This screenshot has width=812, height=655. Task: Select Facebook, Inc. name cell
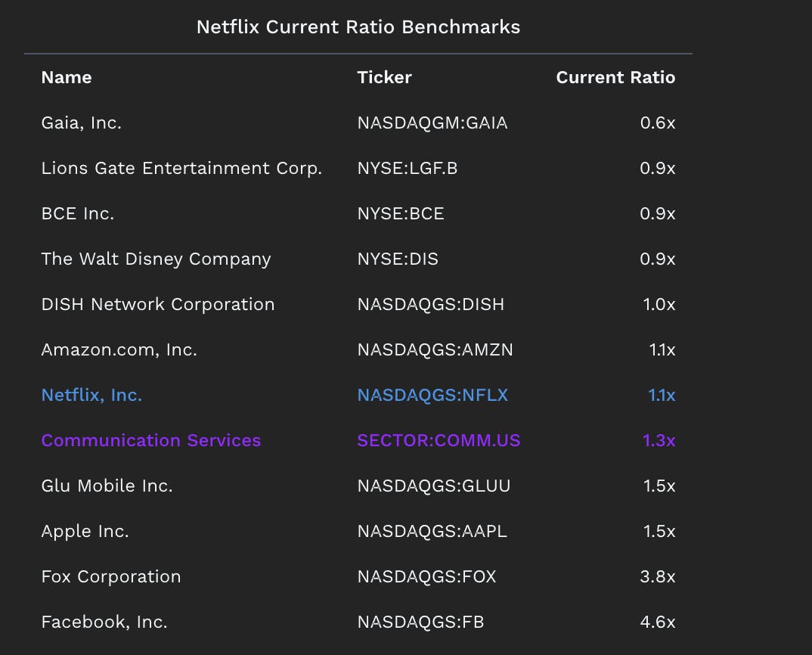click(104, 622)
